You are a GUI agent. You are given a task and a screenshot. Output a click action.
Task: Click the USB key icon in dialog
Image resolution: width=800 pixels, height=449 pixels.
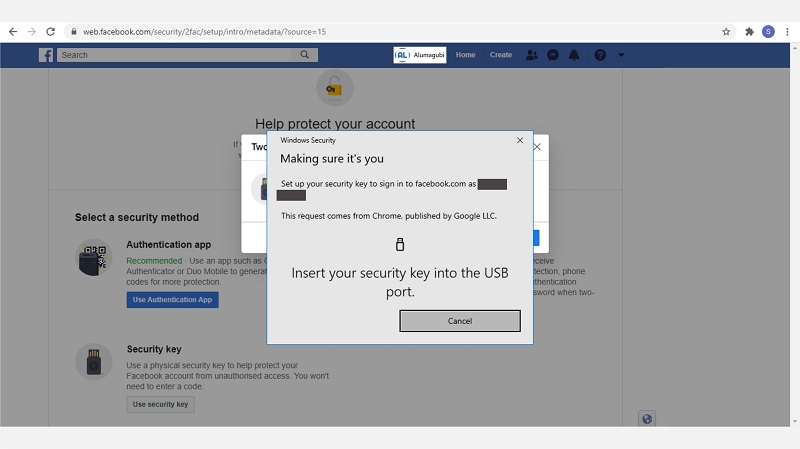click(x=400, y=244)
